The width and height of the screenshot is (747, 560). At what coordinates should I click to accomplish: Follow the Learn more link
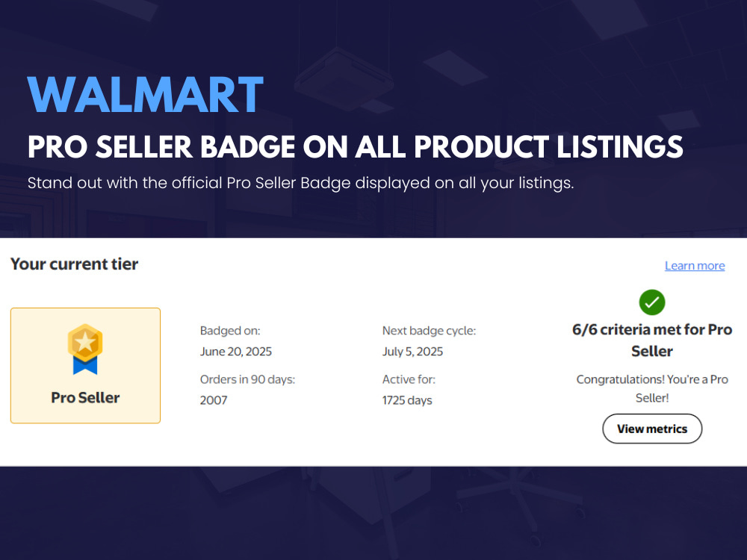[695, 266]
